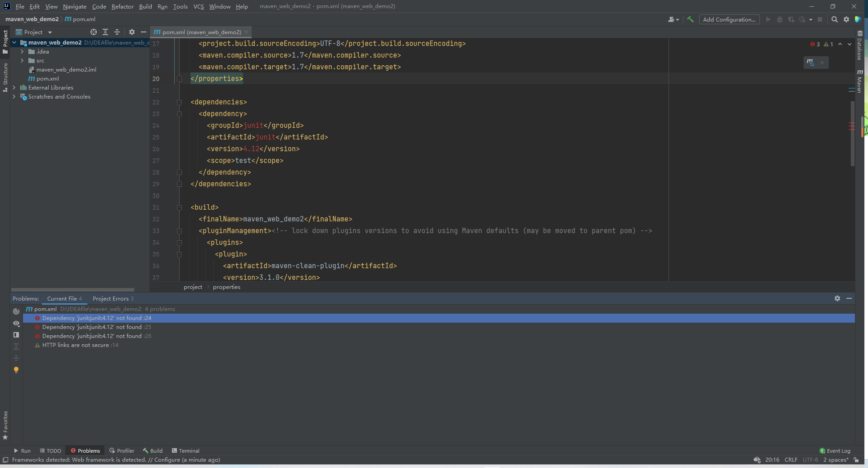
Task: Fold the pluginManagement block at line 33
Action: pos(179,231)
